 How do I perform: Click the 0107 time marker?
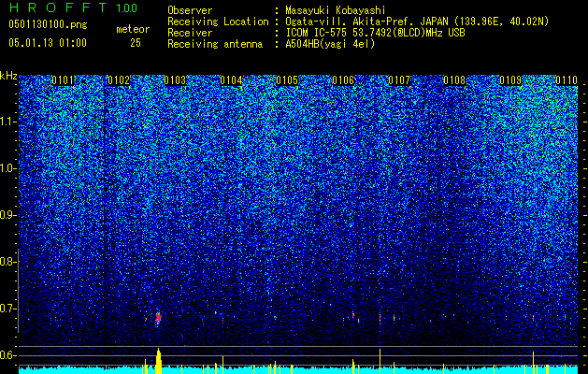tap(399, 80)
